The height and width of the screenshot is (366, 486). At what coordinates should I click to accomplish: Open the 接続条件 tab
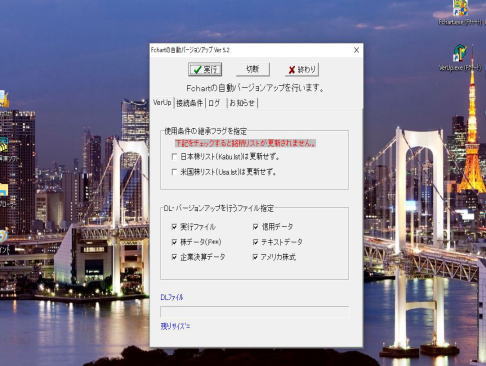coord(190,103)
